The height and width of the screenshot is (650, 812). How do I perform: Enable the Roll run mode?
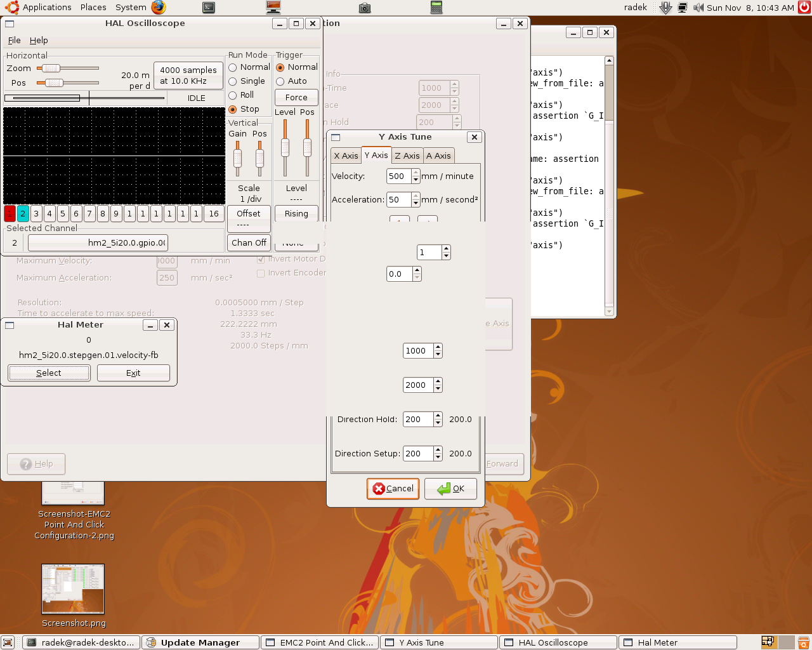tap(233, 95)
